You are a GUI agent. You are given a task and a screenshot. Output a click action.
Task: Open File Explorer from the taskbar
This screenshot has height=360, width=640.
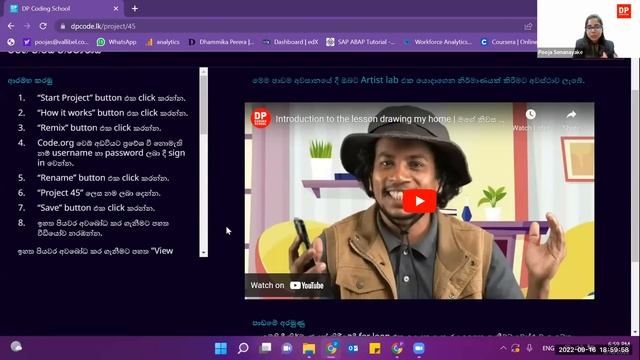coord(309,348)
